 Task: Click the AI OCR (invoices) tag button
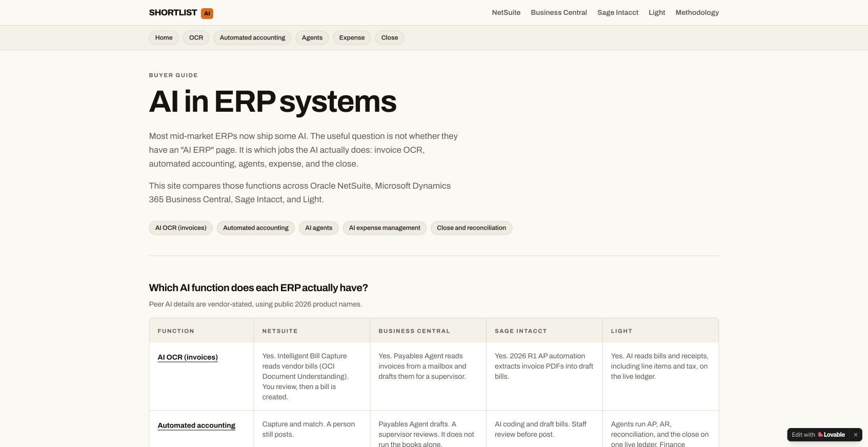pyautogui.click(x=181, y=228)
